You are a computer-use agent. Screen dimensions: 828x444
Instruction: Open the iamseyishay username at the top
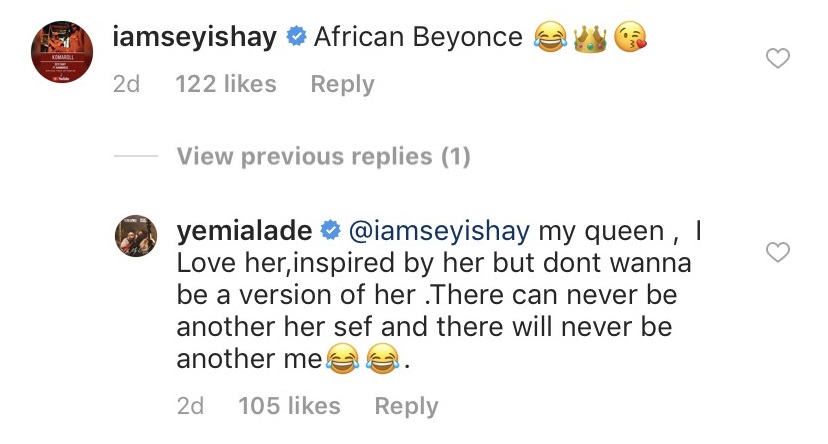tap(194, 38)
